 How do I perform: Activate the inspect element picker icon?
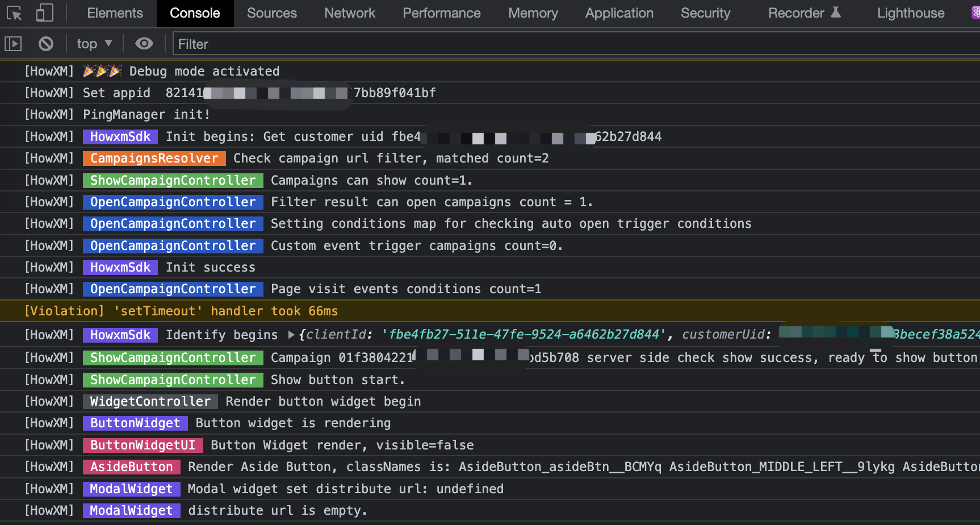click(x=14, y=13)
